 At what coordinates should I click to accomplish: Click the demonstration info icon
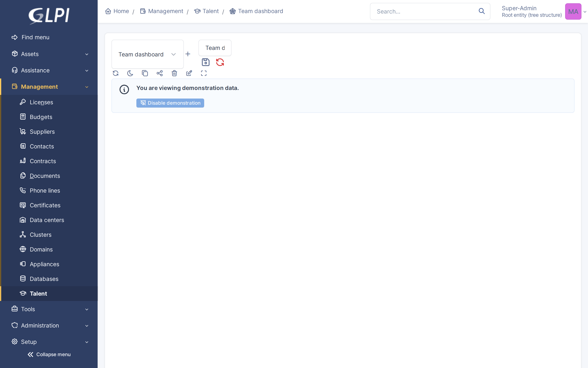coord(124,90)
